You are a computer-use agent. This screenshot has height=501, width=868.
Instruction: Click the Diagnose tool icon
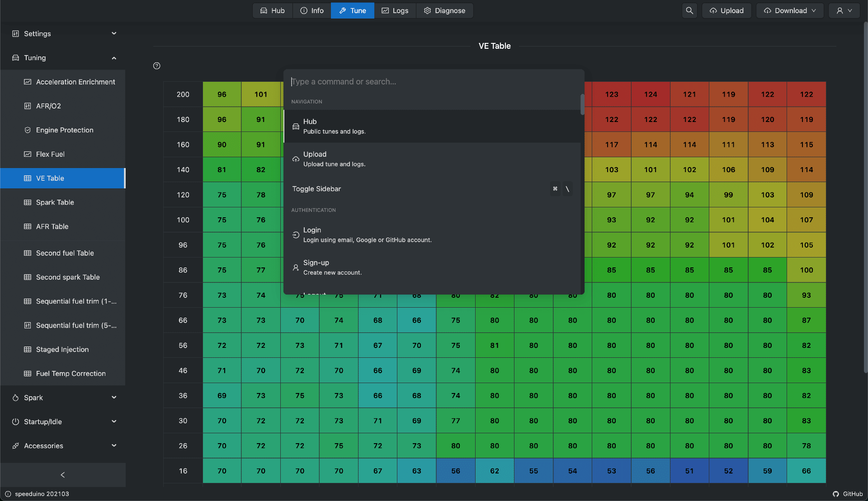tap(427, 10)
